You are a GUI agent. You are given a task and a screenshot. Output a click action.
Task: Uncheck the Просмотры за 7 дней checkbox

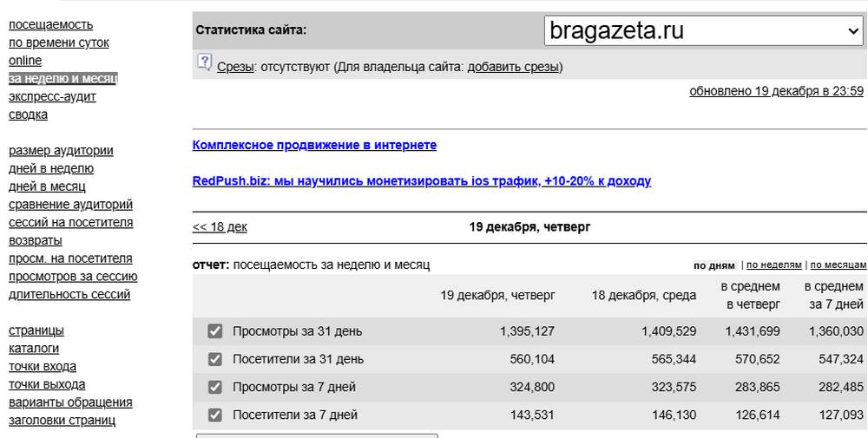tap(215, 387)
